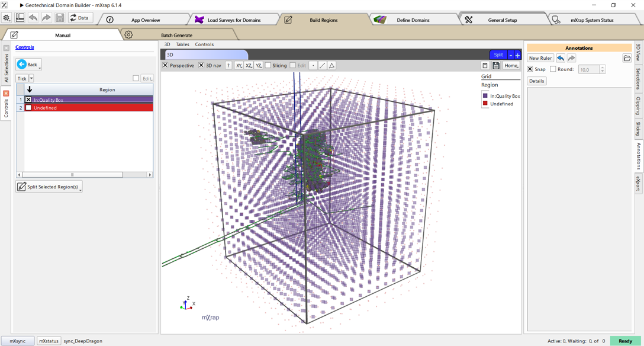This screenshot has height=346, width=644.
Task: Toggle the 3D nav checkbox
Action: click(201, 65)
